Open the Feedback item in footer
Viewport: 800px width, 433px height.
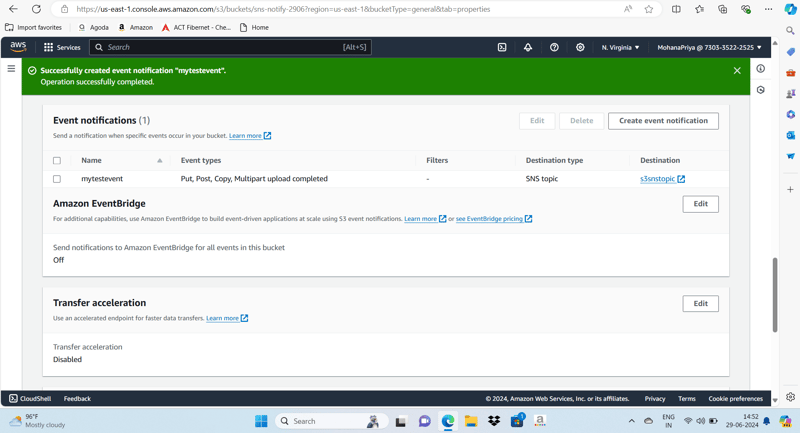point(77,398)
